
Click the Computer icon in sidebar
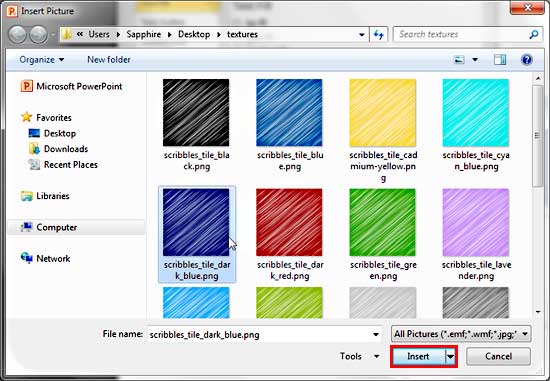[27, 227]
